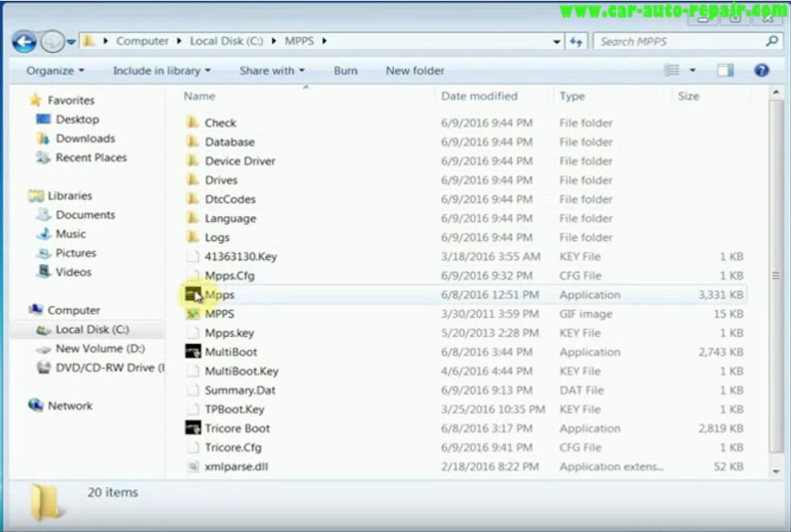Sort by Name column header
Viewport: 791px width, 532px height.
(x=199, y=96)
